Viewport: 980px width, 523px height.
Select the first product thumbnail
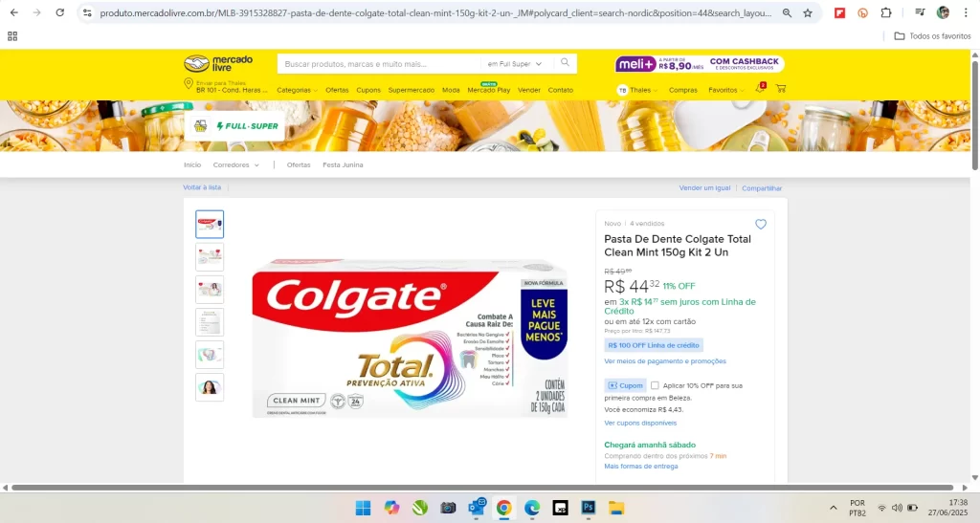point(210,224)
